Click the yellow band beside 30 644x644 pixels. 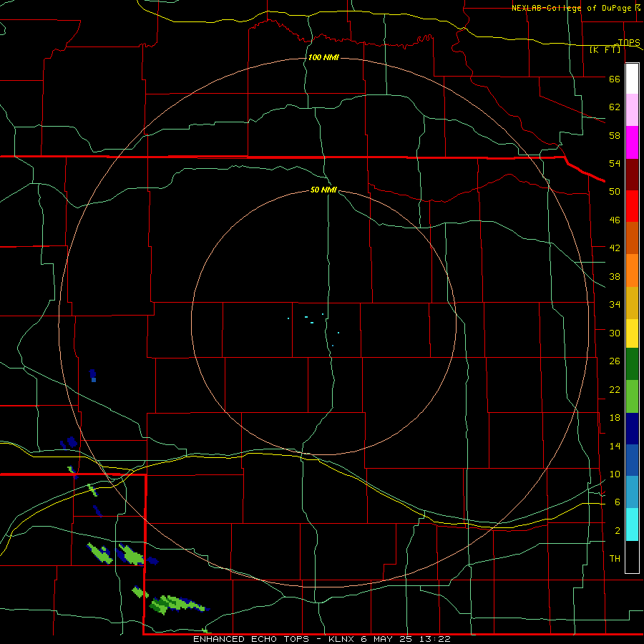point(632,333)
